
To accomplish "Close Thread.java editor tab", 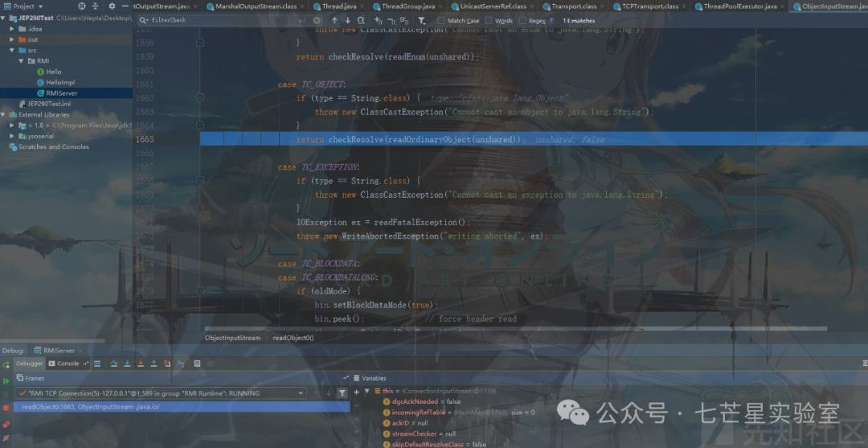I will pyautogui.click(x=360, y=6).
